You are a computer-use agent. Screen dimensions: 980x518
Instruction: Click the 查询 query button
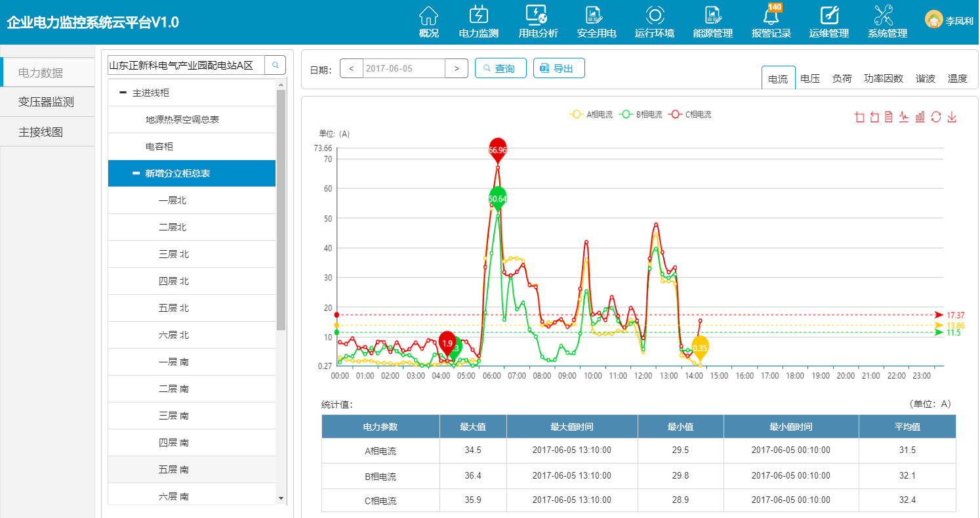pyautogui.click(x=500, y=68)
